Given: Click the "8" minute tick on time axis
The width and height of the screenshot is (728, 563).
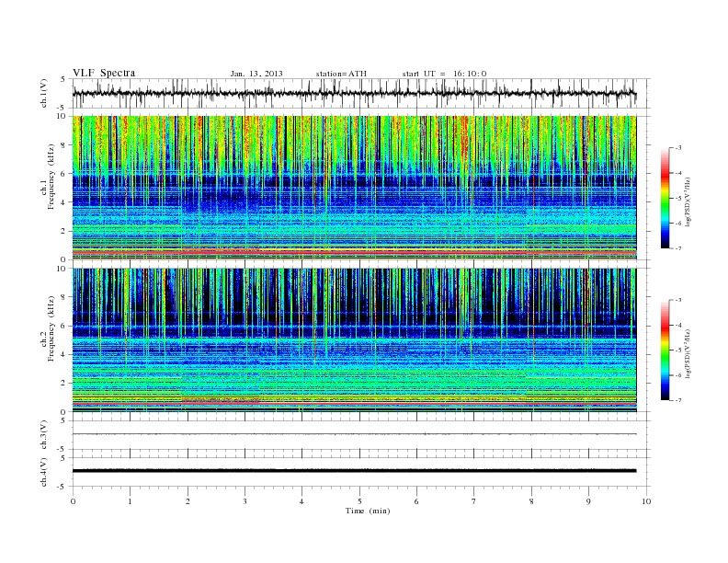Looking at the screenshot, I should (x=531, y=501).
